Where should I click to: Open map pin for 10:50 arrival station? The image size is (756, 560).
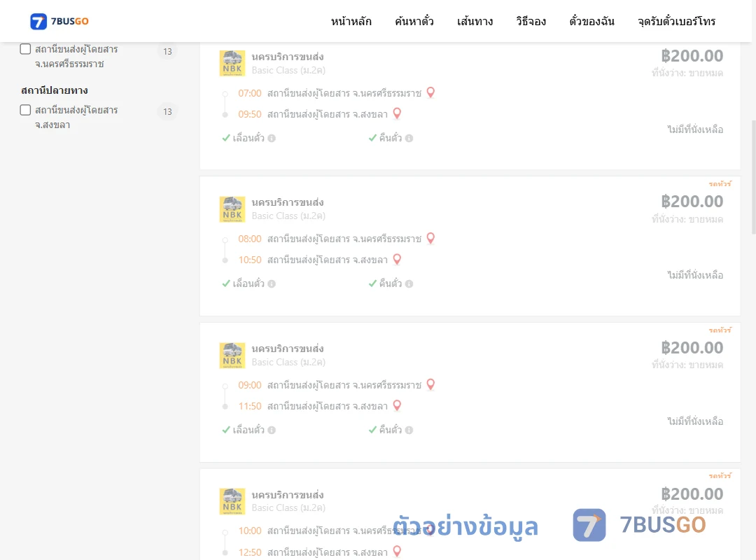tap(397, 260)
